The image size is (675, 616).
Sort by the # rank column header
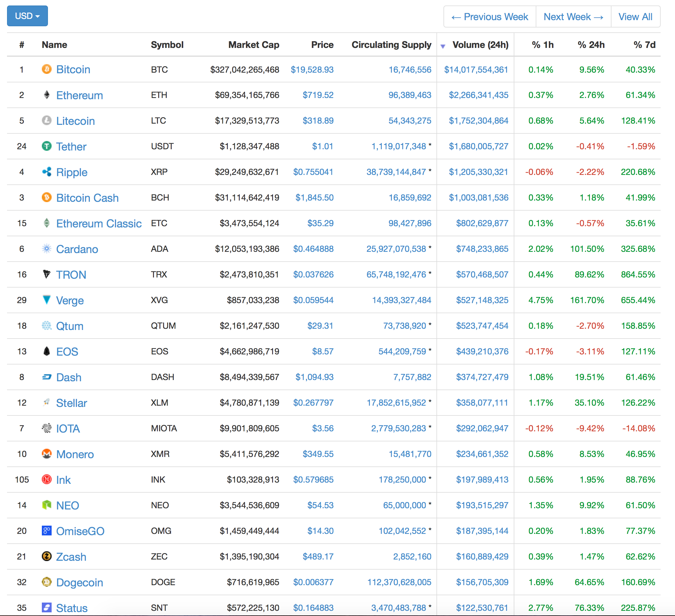point(22,45)
